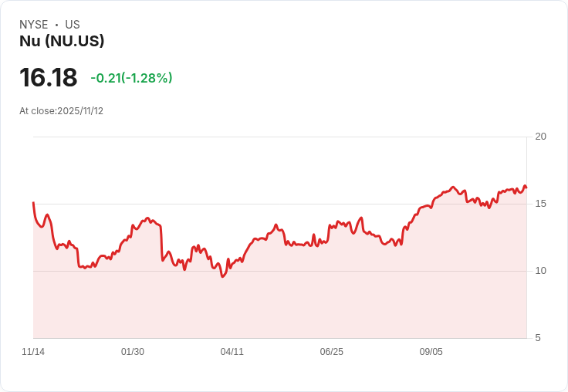Click the rightmost end of the red price line

pyautogui.click(x=526, y=188)
